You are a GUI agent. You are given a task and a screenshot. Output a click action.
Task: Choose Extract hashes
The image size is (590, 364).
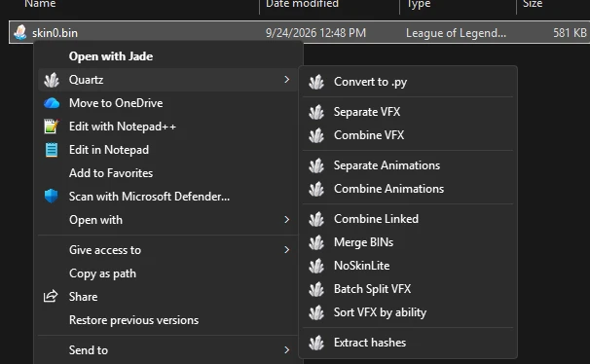click(x=408, y=343)
